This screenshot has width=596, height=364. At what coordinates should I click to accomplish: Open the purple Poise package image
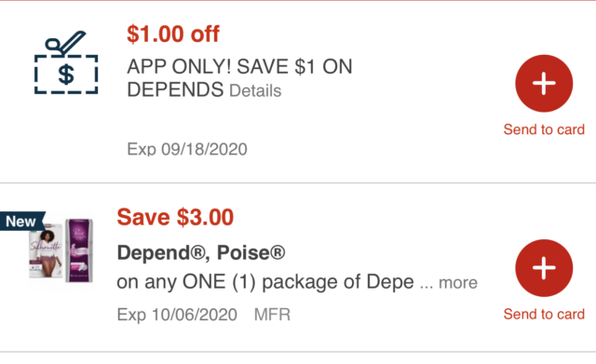click(79, 250)
